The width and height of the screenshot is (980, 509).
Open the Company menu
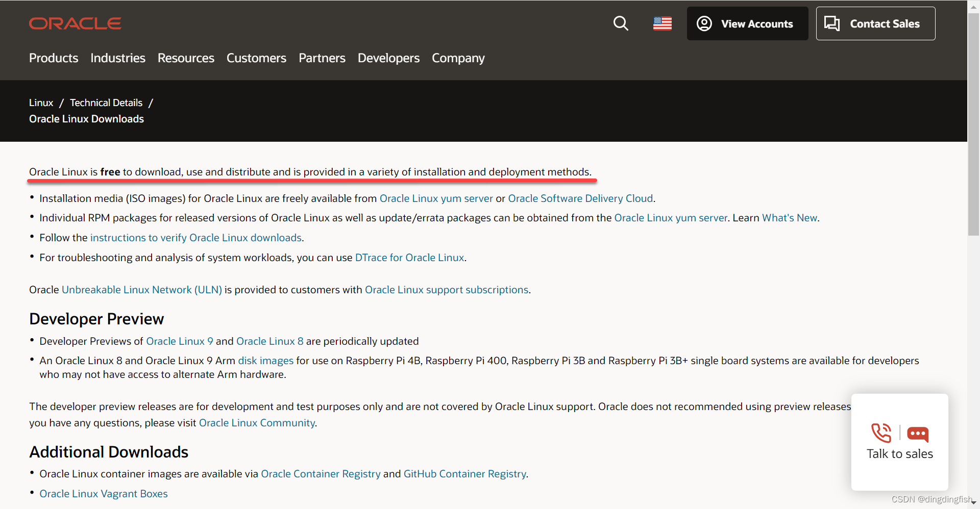point(458,58)
